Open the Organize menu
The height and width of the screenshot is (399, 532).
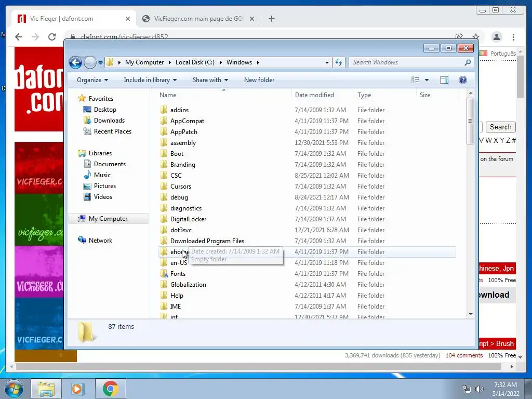click(x=92, y=80)
